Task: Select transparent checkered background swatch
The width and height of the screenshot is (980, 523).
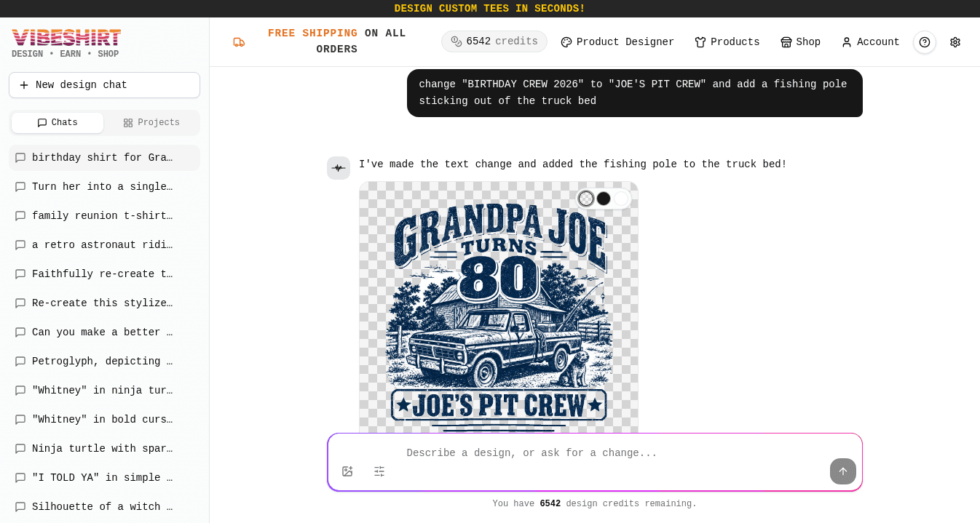Action: (x=586, y=199)
